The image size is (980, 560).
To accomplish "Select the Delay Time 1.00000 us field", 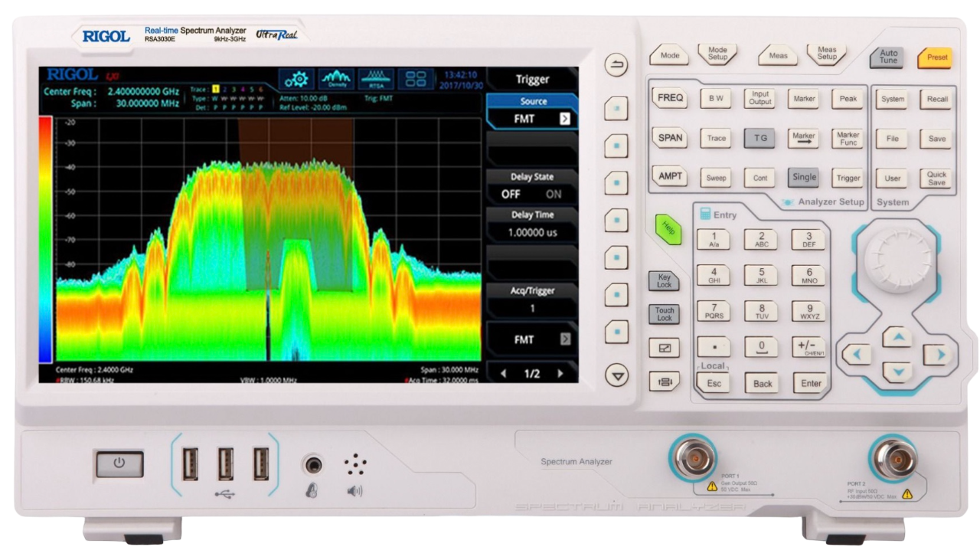I will pyautogui.click(x=533, y=224).
